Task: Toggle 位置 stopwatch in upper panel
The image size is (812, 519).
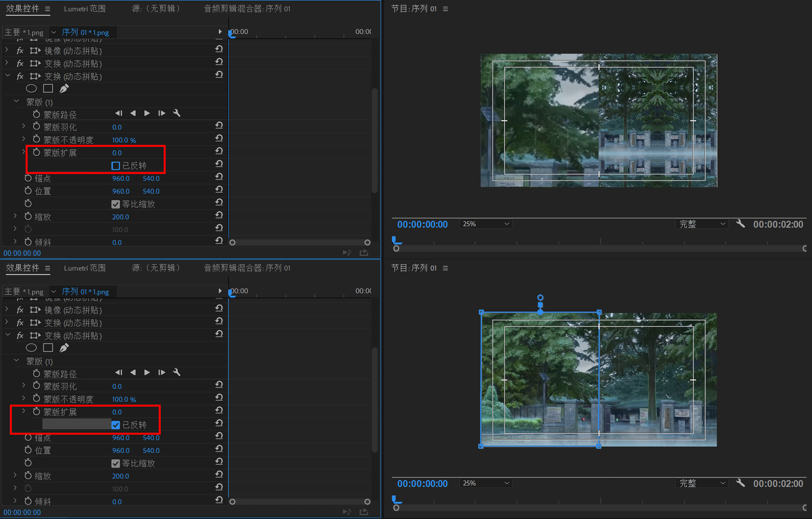Action: [x=28, y=190]
